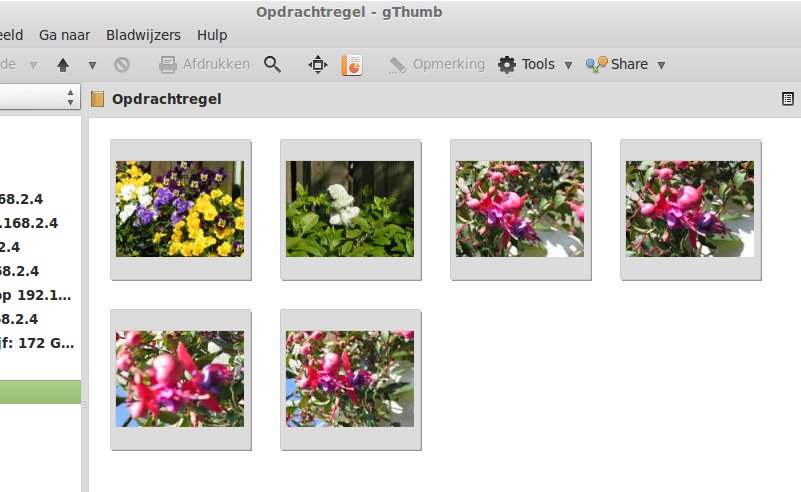Select the last thumbnail in the top row

click(691, 209)
